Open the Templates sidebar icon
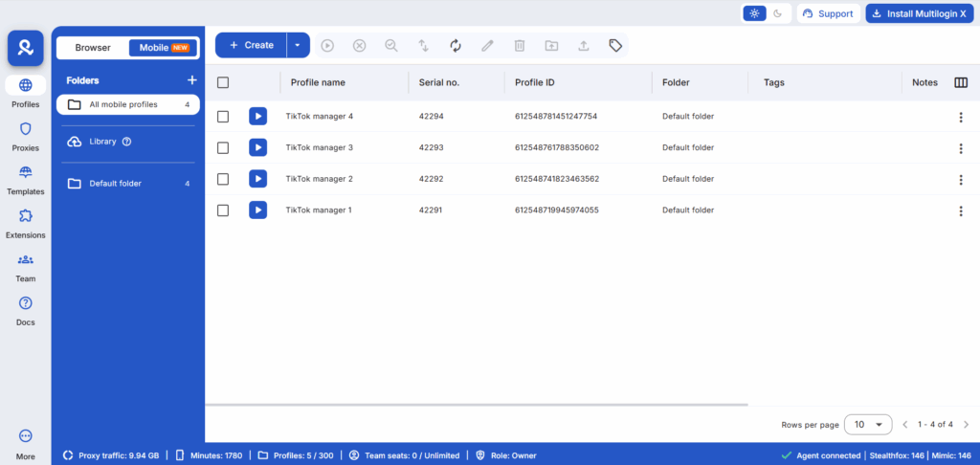The height and width of the screenshot is (465, 980). 26,179
